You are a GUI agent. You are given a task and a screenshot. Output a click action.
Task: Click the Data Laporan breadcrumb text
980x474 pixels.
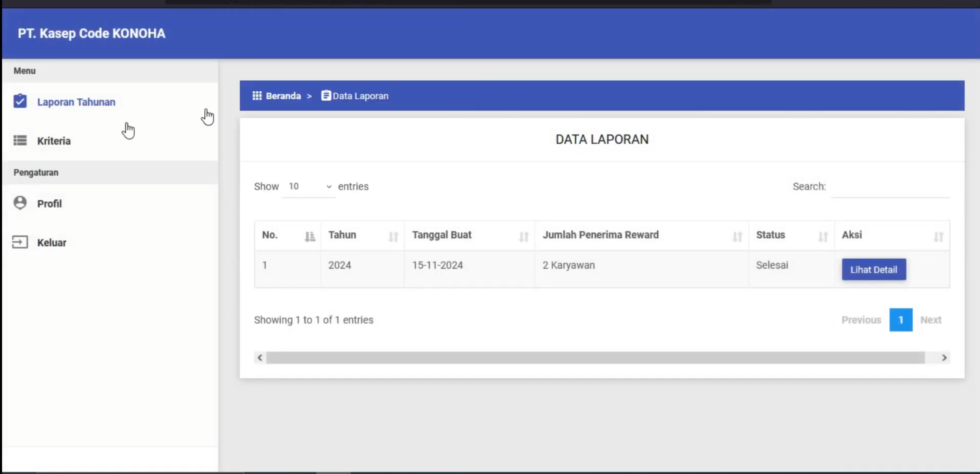tap(360, 96)
